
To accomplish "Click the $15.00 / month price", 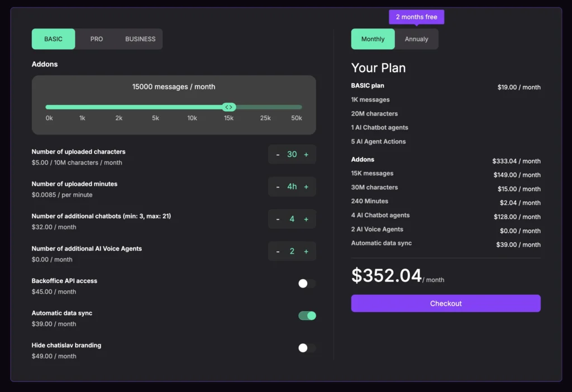I will [x=519, y=189].
